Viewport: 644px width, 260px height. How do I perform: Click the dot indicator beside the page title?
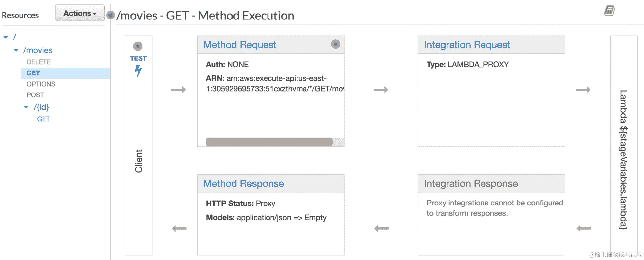click(x=111, y=15)
